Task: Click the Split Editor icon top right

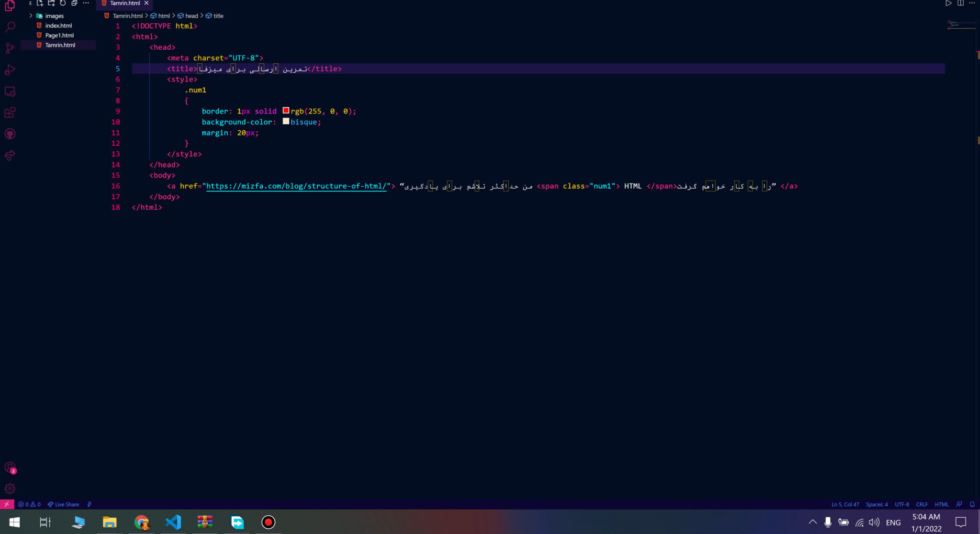Action: (x=961, y=3)
